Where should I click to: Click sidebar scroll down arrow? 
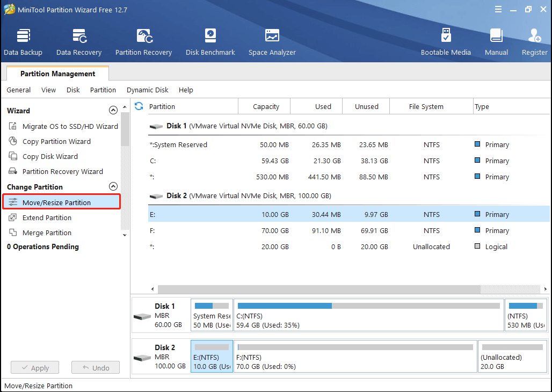click(x=125, y=235)
